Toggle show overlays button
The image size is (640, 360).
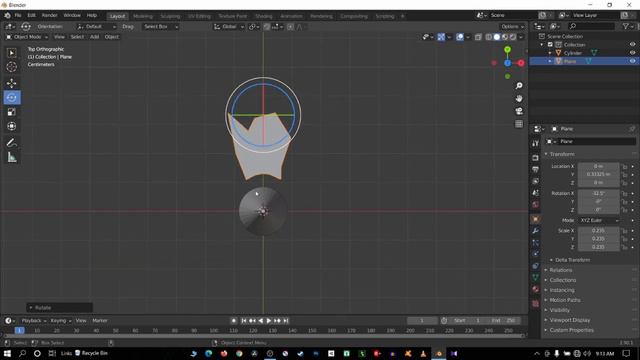point(460,37)
